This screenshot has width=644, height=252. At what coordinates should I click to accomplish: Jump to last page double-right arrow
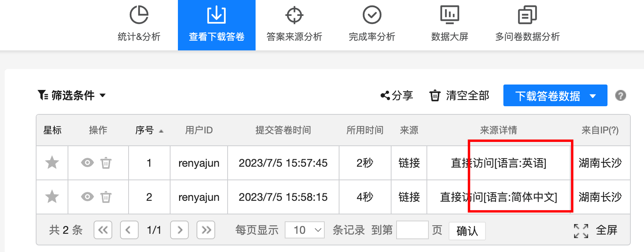[x=206, y=230]
